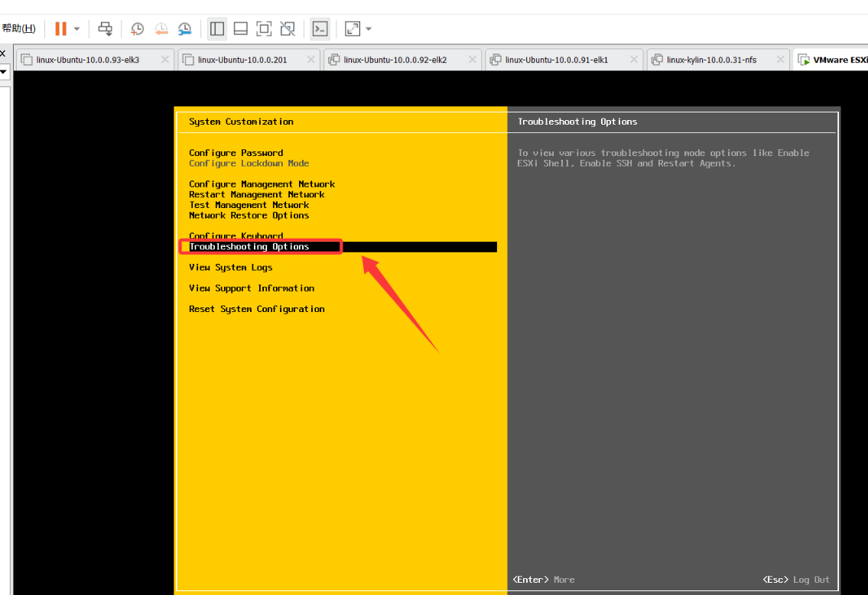Click the stretch guest display icon
The height and width of the screenshot is (595, 868).
click(x=352, y=29)
